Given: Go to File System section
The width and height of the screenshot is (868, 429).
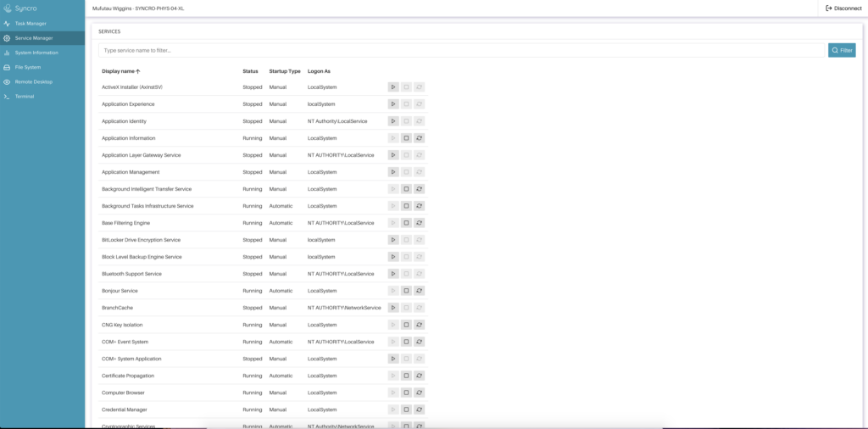Looking at the screenshot, I should click(x=28, y=67).
